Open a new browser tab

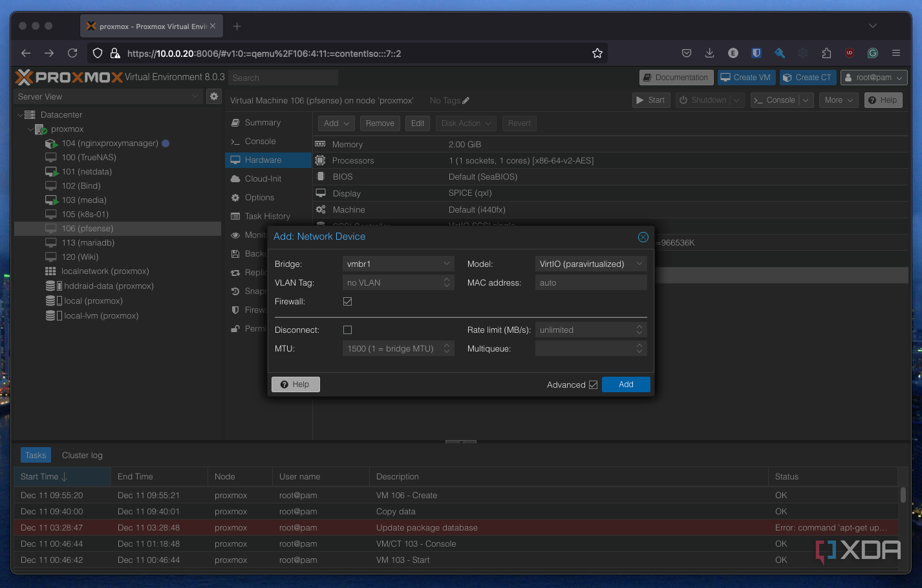237,26
